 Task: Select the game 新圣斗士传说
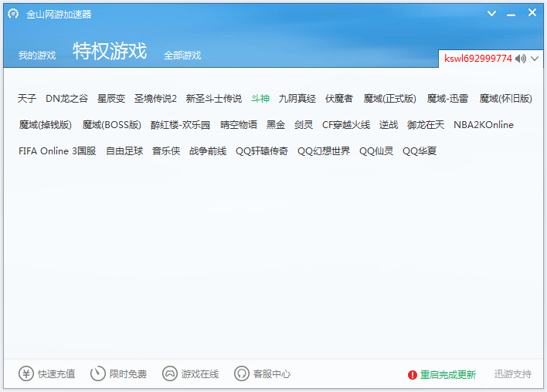(x=214, y=99)
